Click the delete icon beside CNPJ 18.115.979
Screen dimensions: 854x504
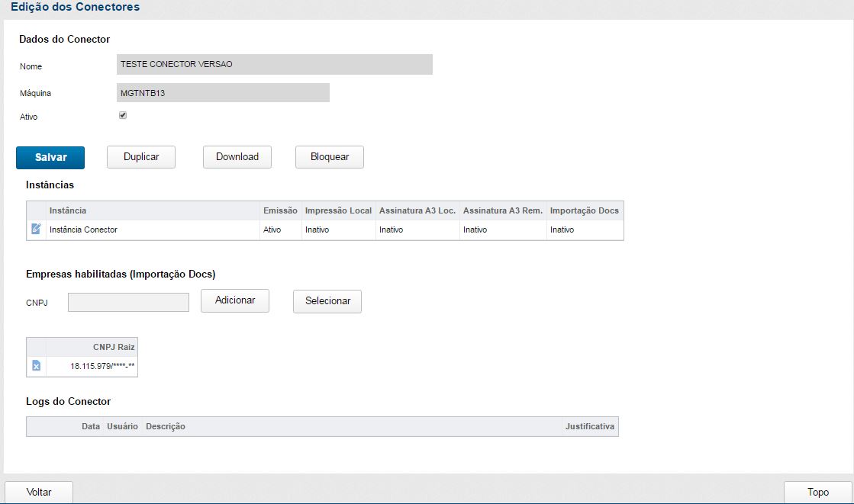(36, 367)
